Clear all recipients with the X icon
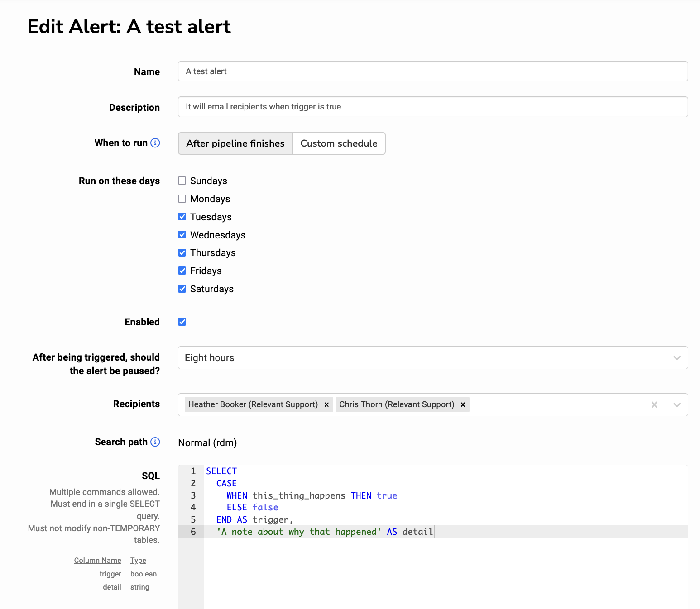The height and width of the screenshot is (609, 700). pyautogui.click(x=654, y=404)
